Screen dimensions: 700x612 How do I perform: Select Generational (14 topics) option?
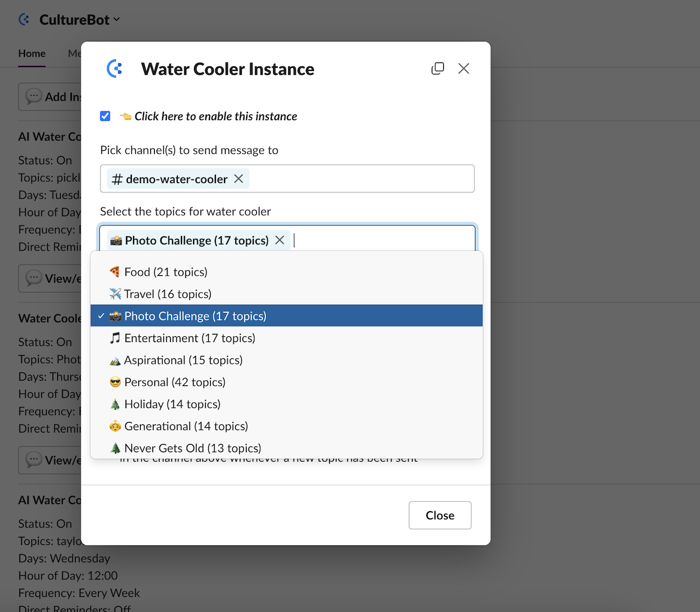286,426
